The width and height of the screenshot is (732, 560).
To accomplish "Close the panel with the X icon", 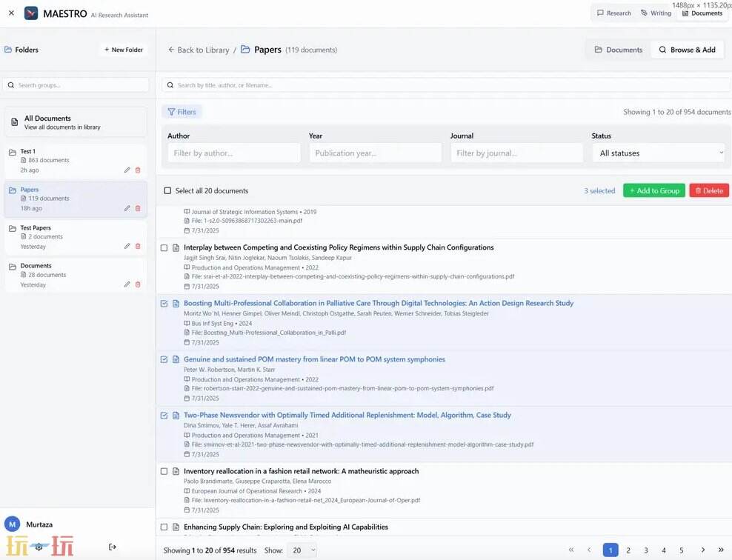I will 11,13.
